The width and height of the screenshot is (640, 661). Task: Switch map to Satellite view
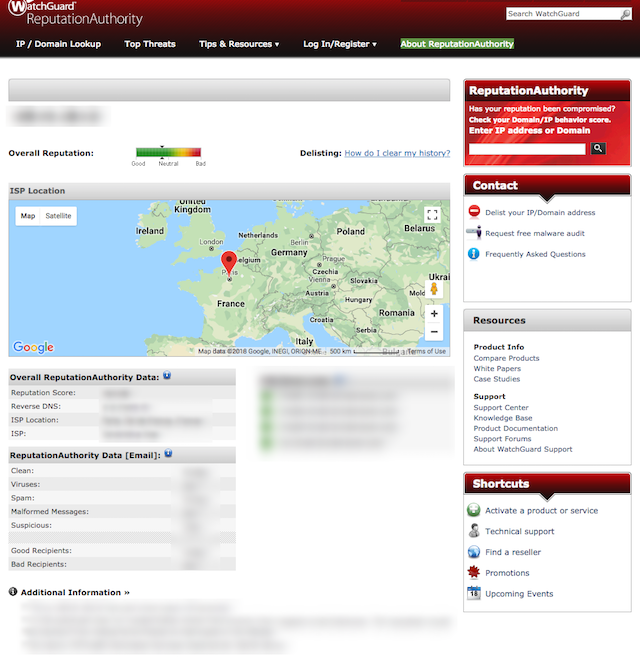click(58, 216)
